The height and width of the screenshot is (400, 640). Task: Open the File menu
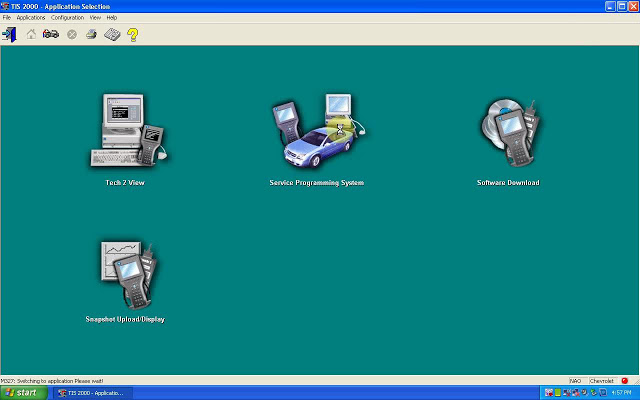click(7, 18)
